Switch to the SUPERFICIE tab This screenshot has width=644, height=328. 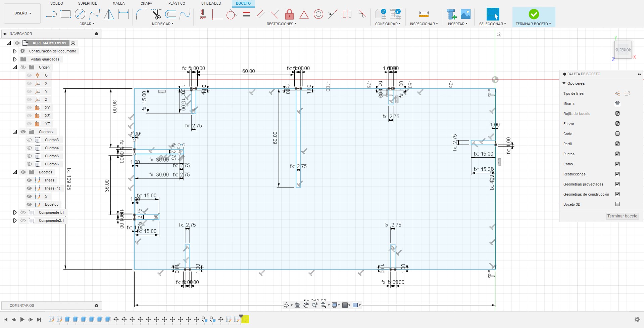coord(88,3)
